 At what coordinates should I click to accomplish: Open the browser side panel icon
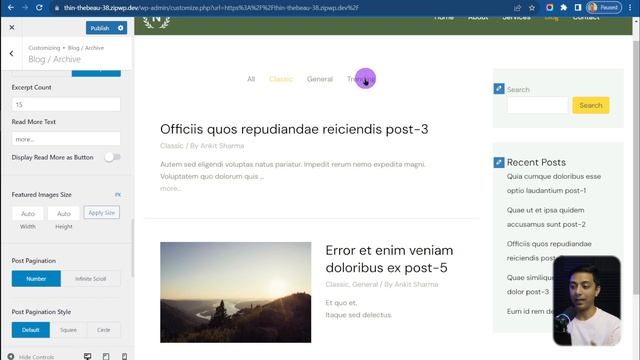tap(578, 7)
